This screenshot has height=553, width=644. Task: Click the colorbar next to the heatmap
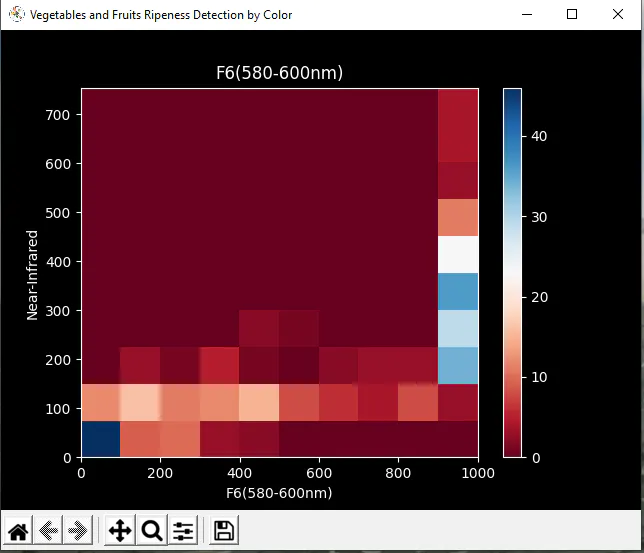[512, 273]
